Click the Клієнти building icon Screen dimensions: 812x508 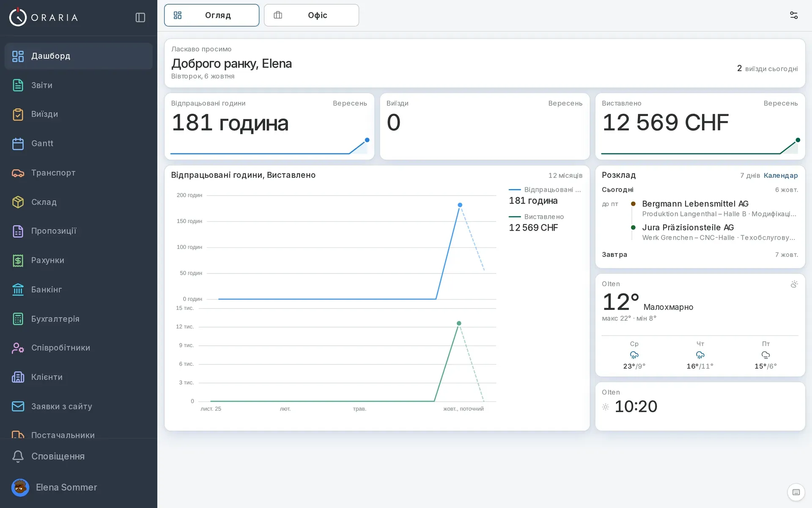(x=18, y=377)
